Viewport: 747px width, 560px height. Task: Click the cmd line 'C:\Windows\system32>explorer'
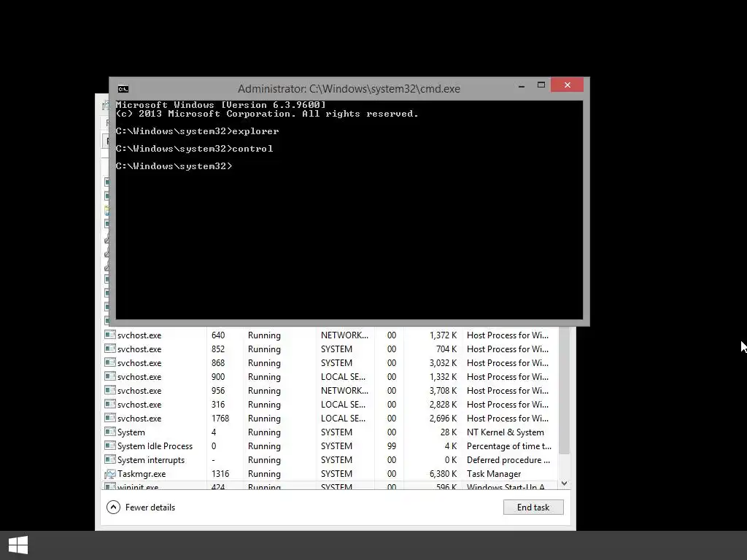(x=197, y=131)
